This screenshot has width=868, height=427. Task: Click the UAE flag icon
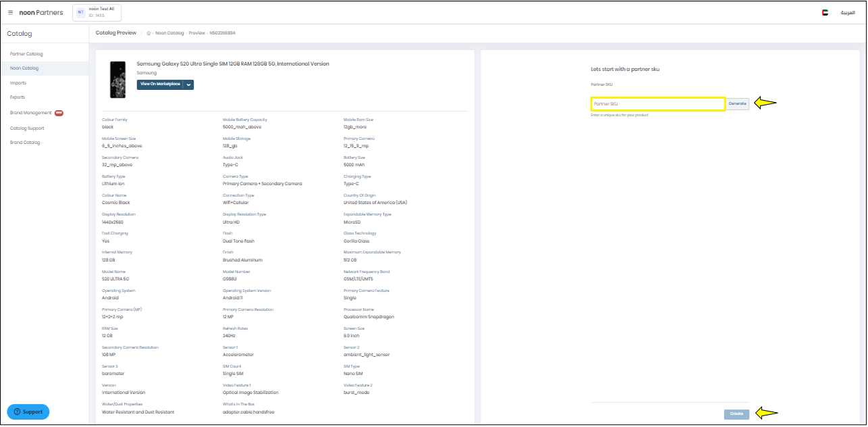(825, 12)
